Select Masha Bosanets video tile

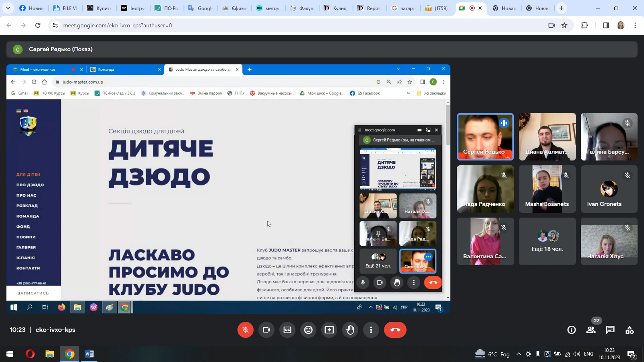pos(547,189)
